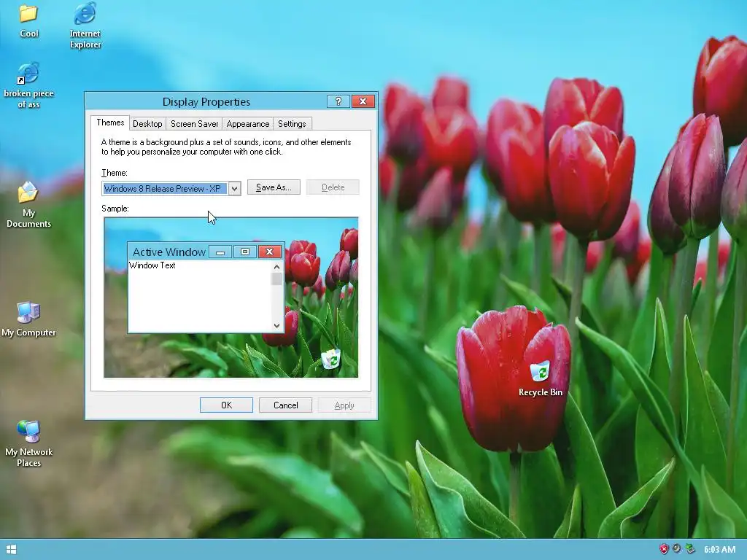Click the Windows 8 Release Preview theme field
The image size is (747, 560).
point(165,189)
